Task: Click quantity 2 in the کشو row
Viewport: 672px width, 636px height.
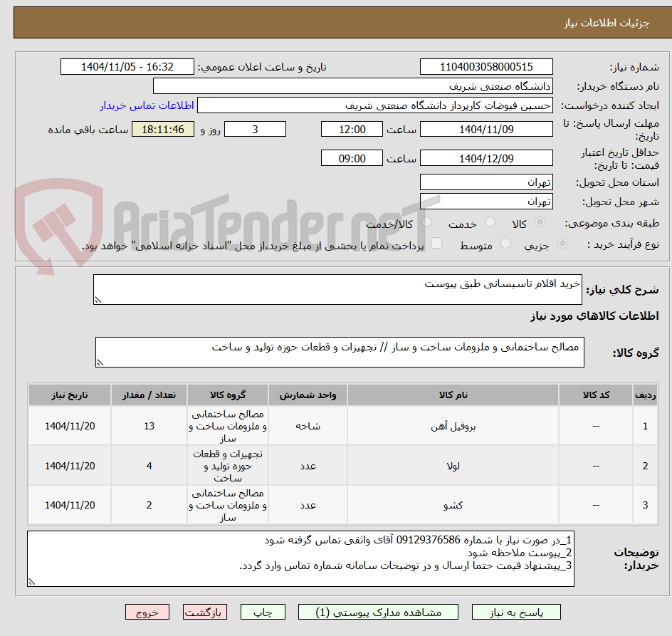Action: click(x=149, y=505)
